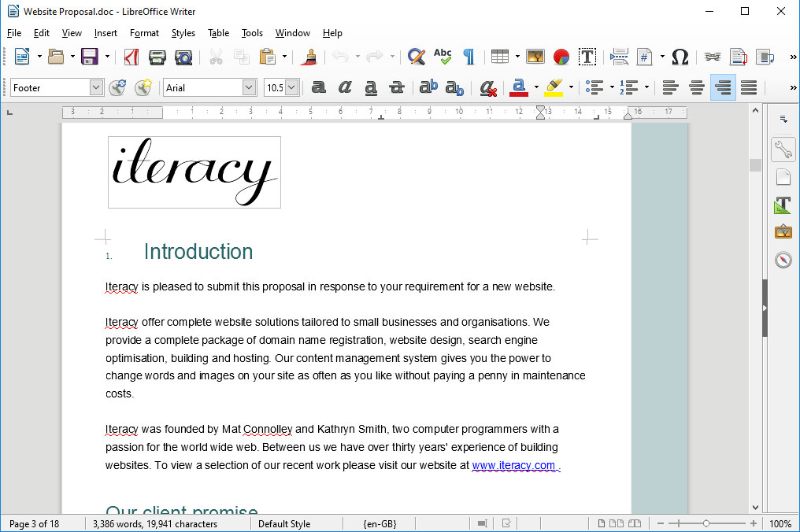Apply the red font color swatch
The width and height of the screenshot is (800, 532).
(x=519, y=87)
